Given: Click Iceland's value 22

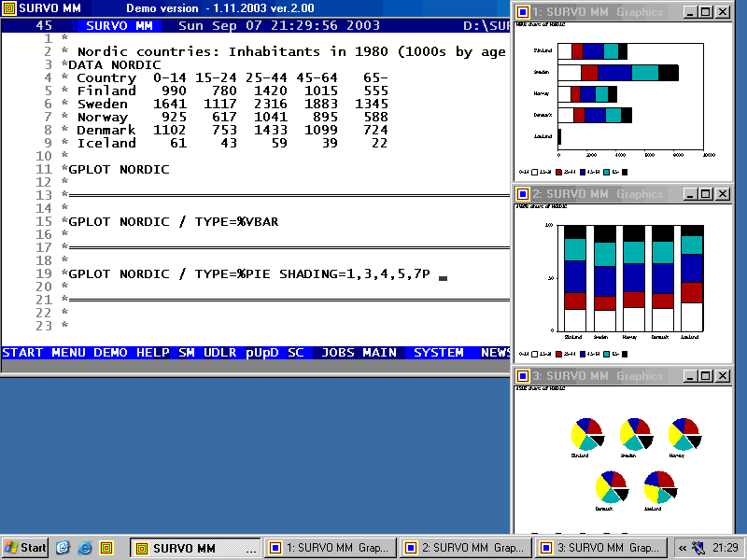Looking at the screenshot, I should click(379, 144).
